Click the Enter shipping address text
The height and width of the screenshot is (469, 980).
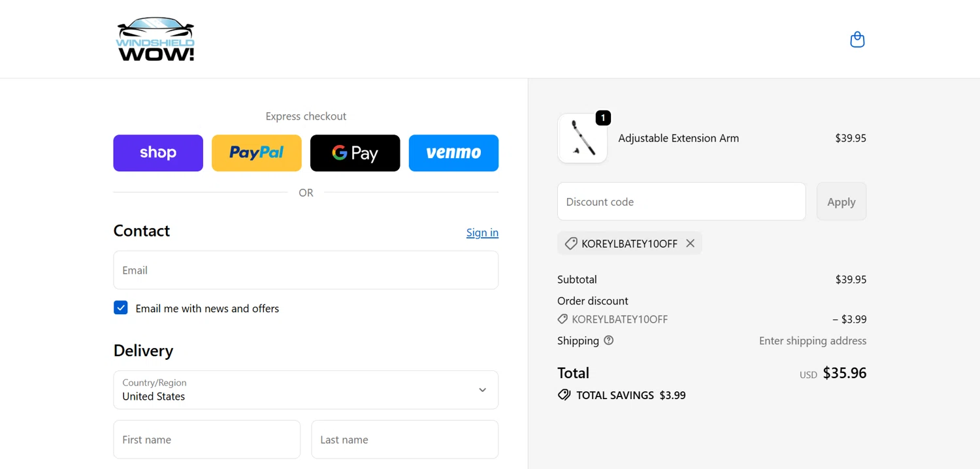click(x=813, y=341)
